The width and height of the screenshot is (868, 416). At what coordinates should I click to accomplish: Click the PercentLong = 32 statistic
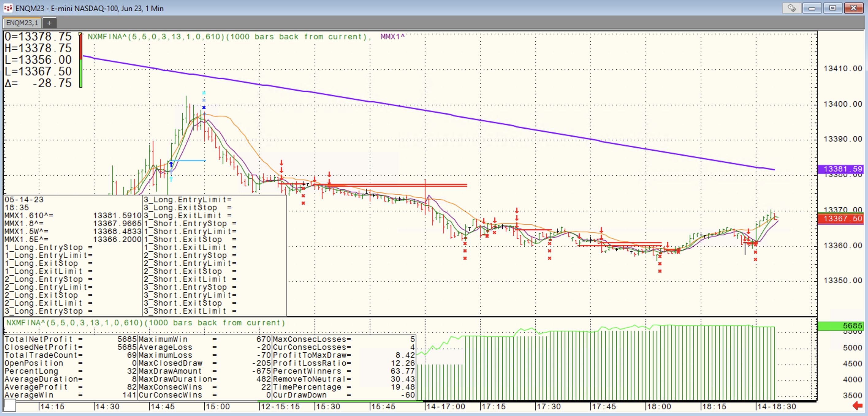70,371
